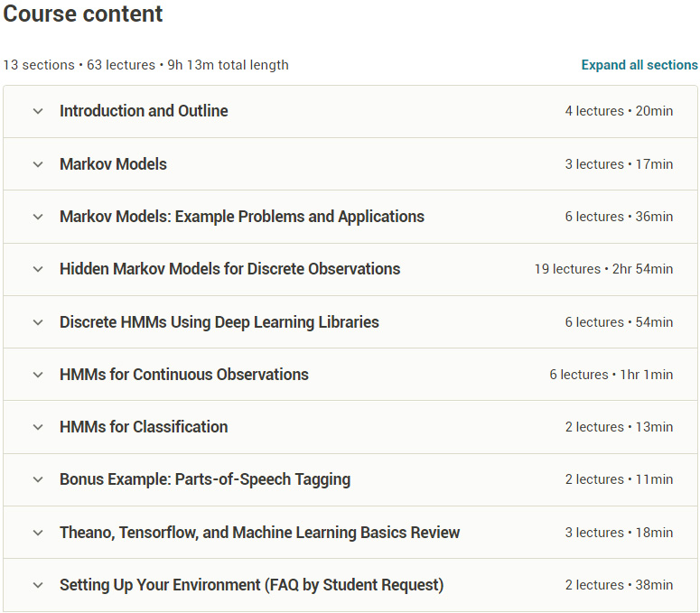
Task: Click the 6 lectures 1hr 1min label
Action: tap(611, 375)
